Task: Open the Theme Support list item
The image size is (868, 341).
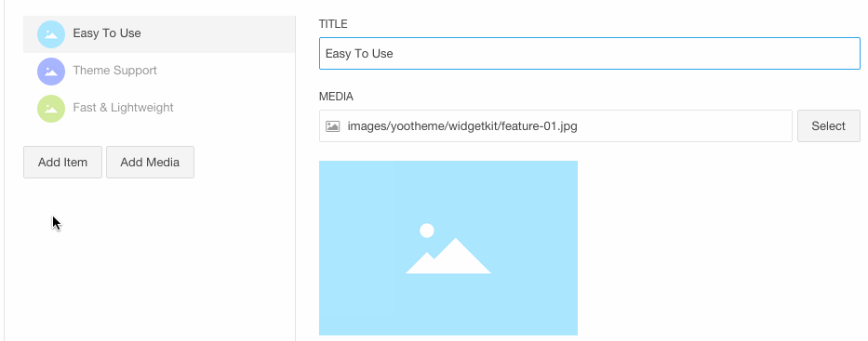Action: pos(114,71)
